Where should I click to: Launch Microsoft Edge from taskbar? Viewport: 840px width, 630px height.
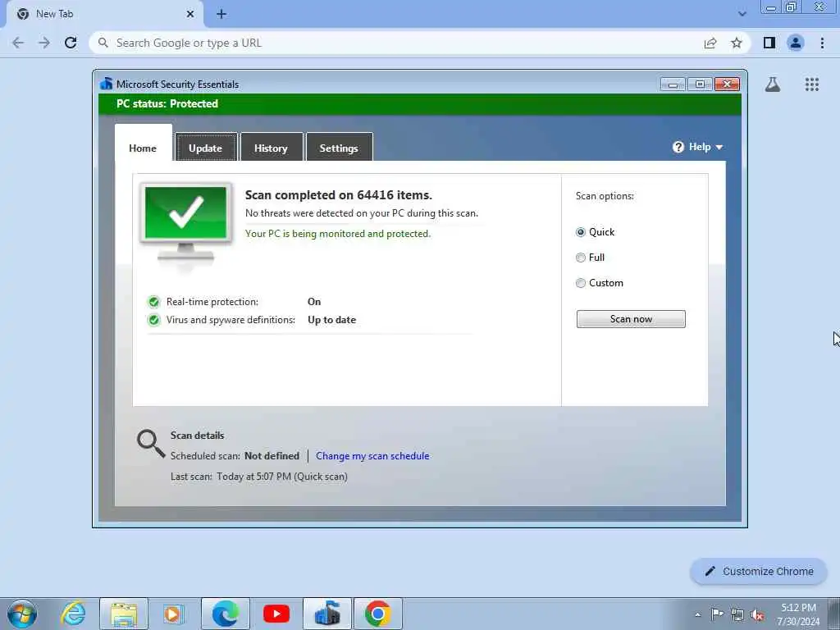(225, 614)
